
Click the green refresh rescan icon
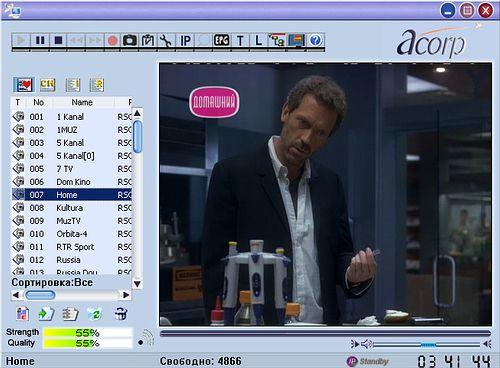[94, 314]
